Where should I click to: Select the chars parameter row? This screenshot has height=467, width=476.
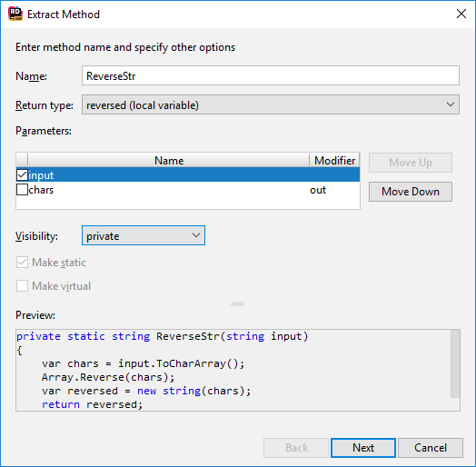click(x=188, y=190)
